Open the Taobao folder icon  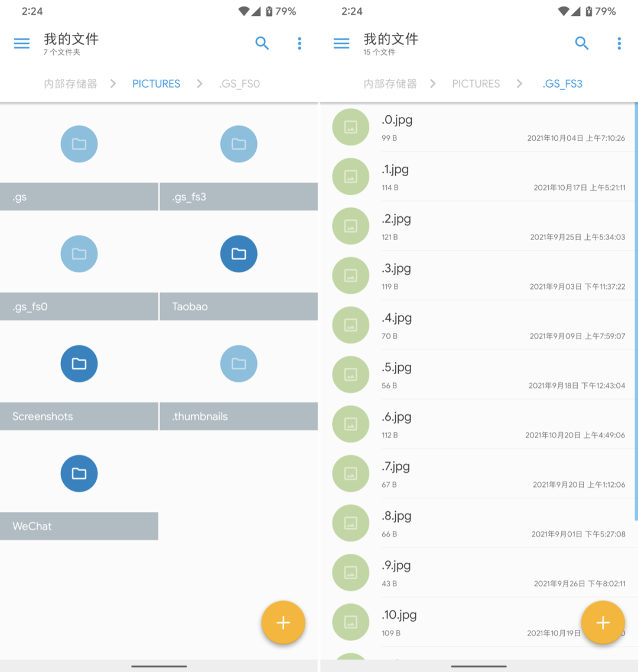click(239, 254)
